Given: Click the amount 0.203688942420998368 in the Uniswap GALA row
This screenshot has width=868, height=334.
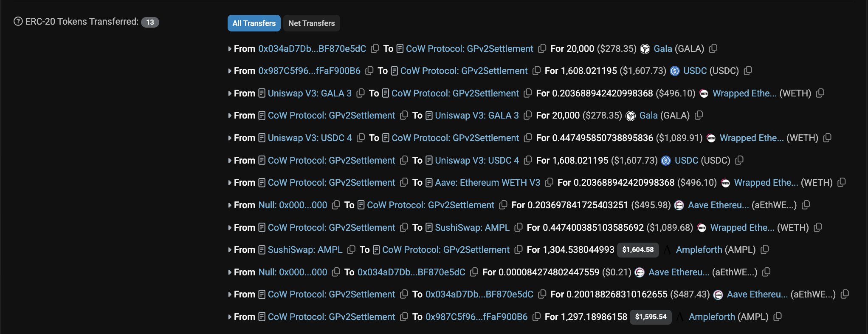Looking at the screenshot, I should [602, 93].
